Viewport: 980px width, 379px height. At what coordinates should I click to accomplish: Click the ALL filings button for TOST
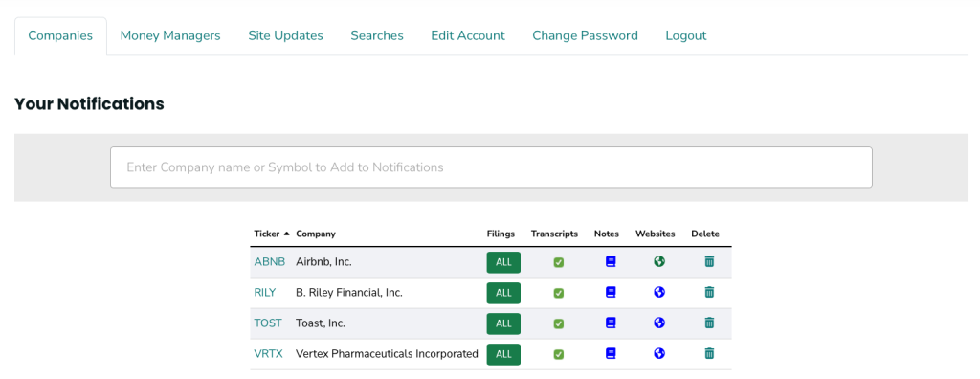[x=503, y=323]
